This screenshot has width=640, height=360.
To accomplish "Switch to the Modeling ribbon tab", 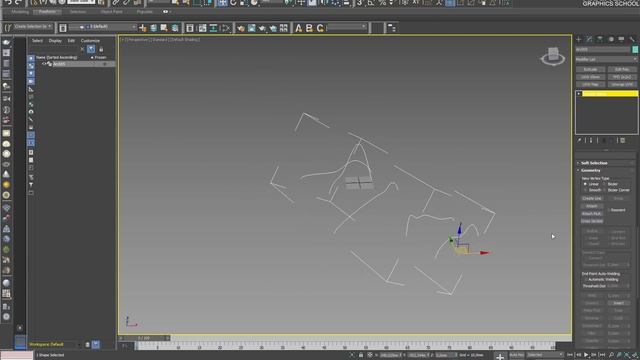I will [20, 12].
